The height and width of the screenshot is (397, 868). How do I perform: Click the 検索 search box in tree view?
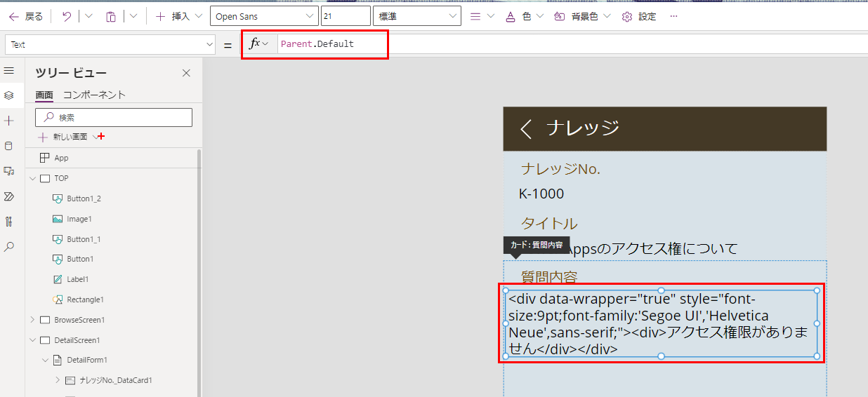[x=114, y=117]
